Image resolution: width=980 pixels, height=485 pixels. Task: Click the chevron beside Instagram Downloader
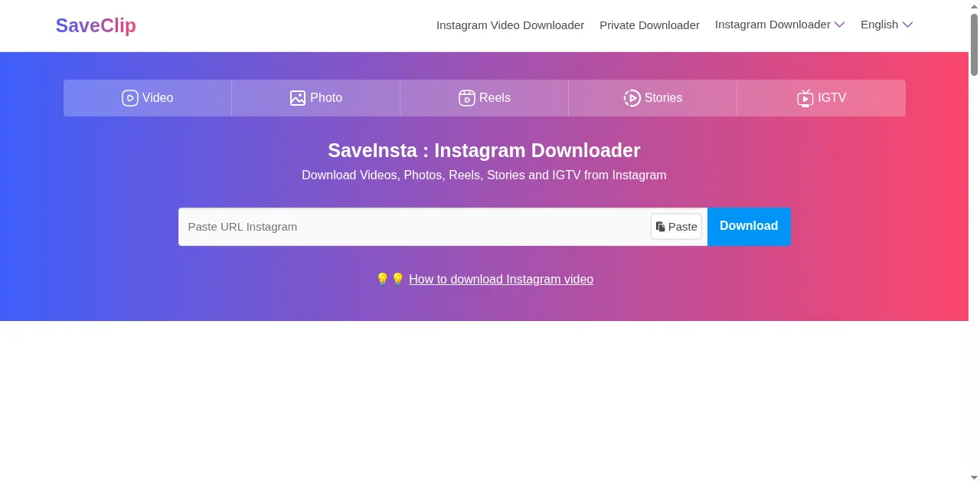840,25
